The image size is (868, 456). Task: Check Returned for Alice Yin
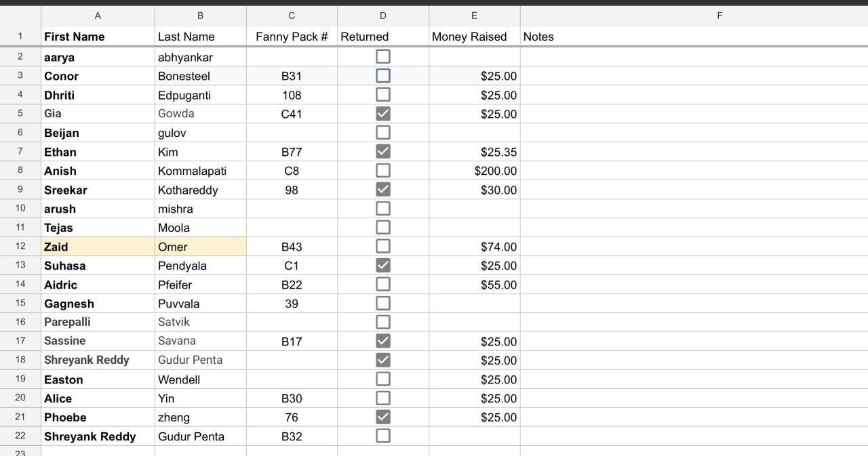coord(383,398)
